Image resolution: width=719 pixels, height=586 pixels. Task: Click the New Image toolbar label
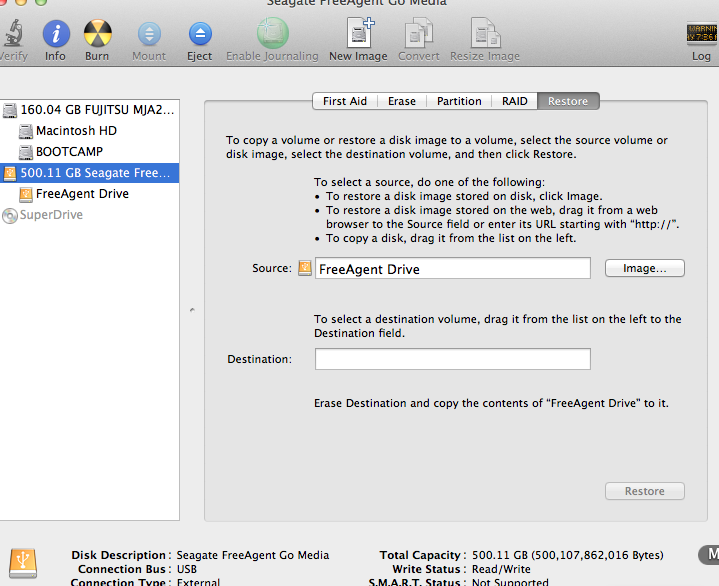point(358,56)
